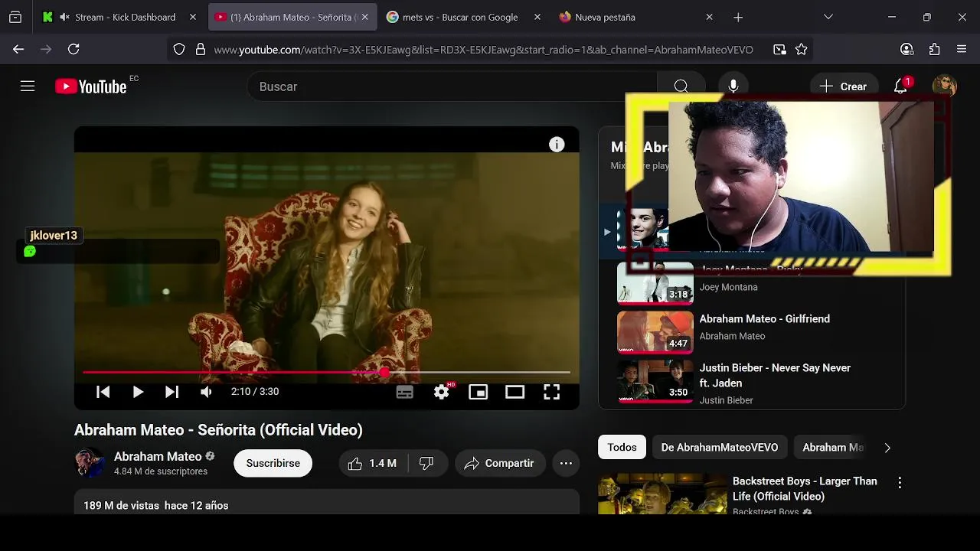Click the jklover13 chat username

click(x=54, y=236)
